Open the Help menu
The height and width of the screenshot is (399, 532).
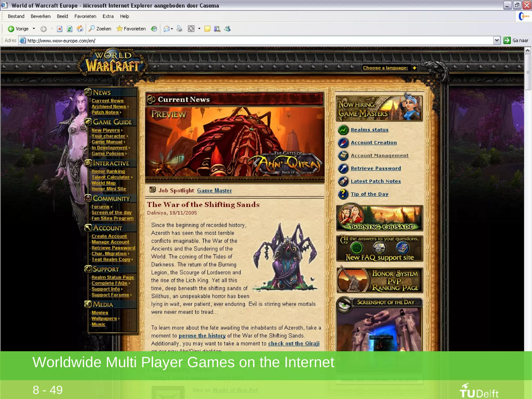click(124, 16)
